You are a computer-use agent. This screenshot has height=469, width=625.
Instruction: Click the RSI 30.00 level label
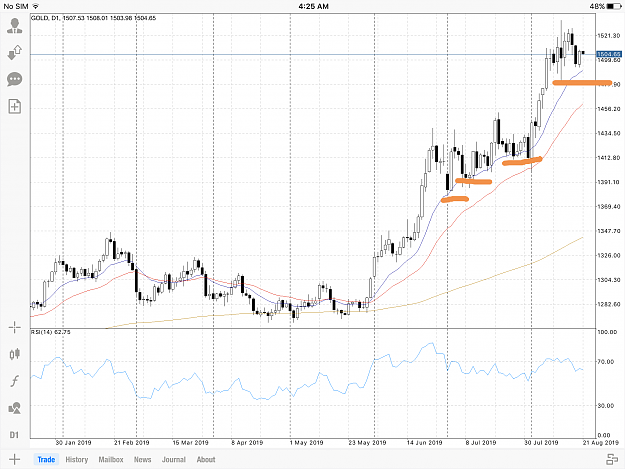[x=606, y=406]
